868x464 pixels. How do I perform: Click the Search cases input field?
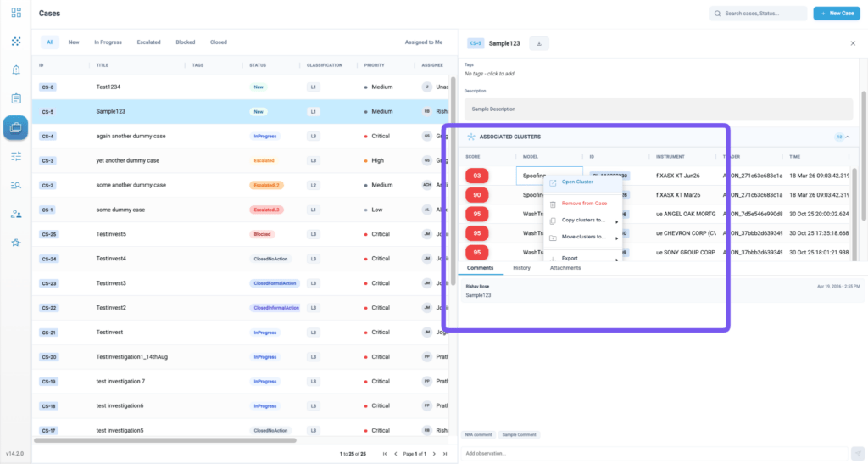point(758,14)
